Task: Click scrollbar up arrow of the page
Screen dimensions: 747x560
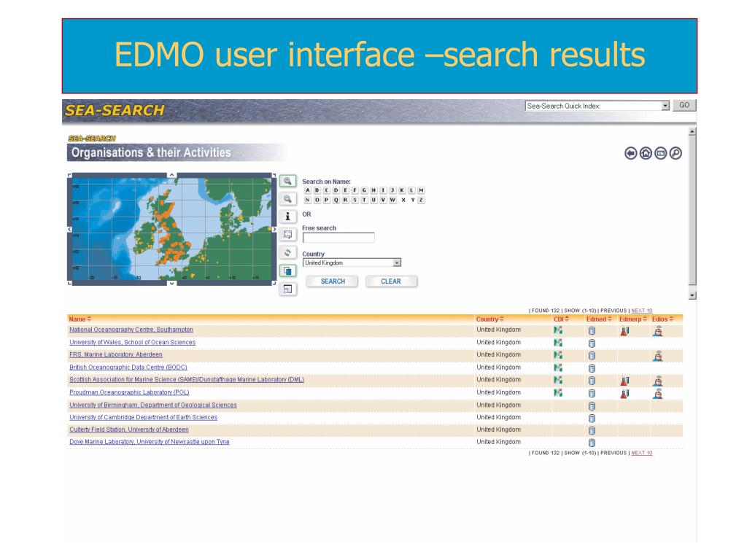Action: [x=692, y=131]
